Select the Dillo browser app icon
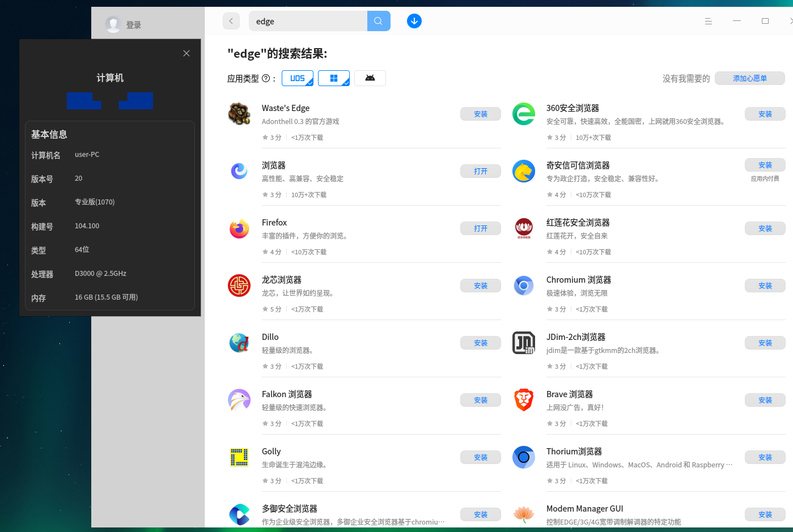This screenshot has width=793, height=532. pos(239,343)
